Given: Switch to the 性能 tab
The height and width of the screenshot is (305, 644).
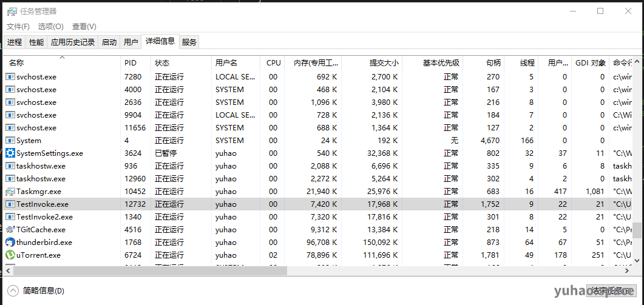Looking at the screenshot, I should pos(36,42).
